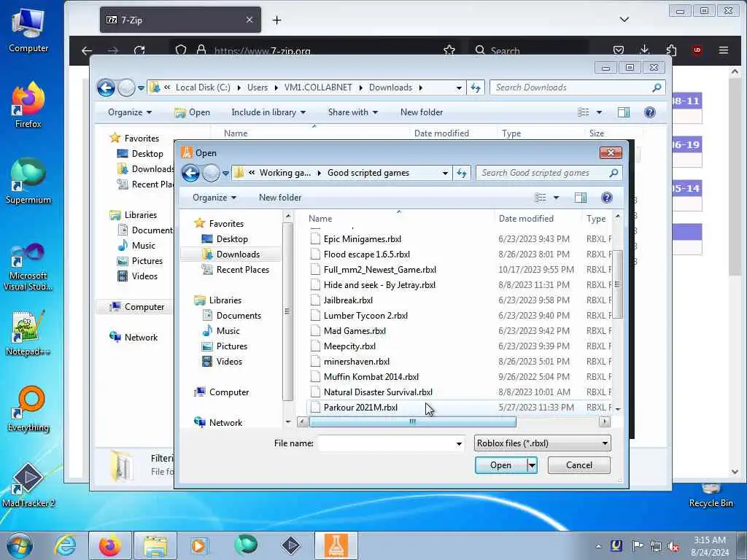Viewport: 747px width, 560px height.
Task: Click the Firefox reload button
Action: (x=139, y=50)
